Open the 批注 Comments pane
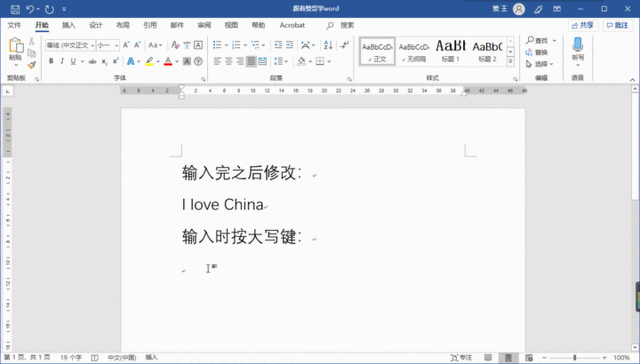 click(617, 25)
